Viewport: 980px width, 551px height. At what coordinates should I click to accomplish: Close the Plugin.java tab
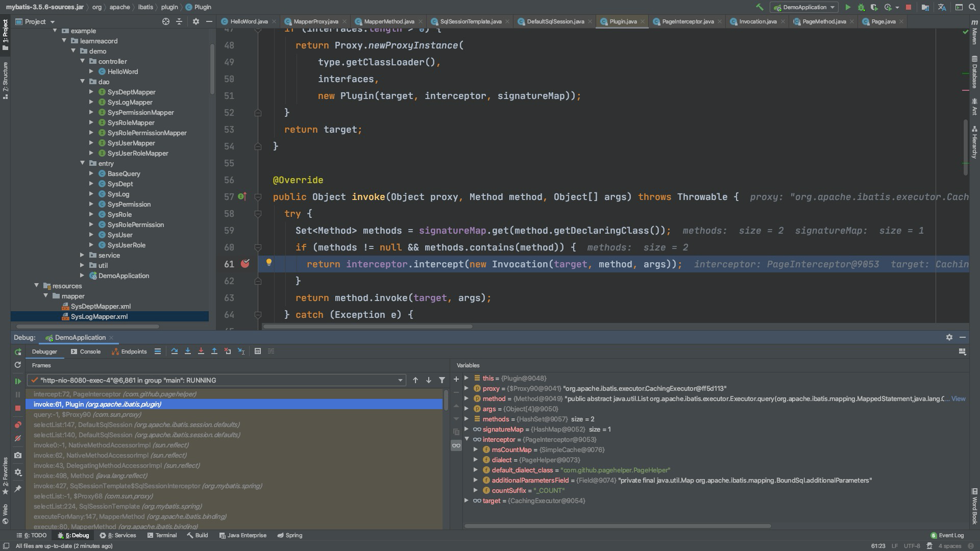(x=642, y=21)
